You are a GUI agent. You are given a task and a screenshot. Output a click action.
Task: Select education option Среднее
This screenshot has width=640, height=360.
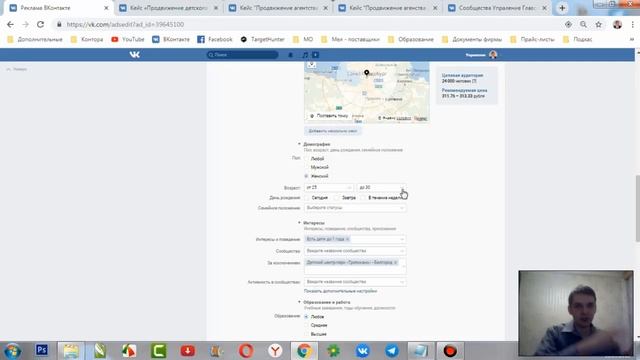[x=307, y=325]
